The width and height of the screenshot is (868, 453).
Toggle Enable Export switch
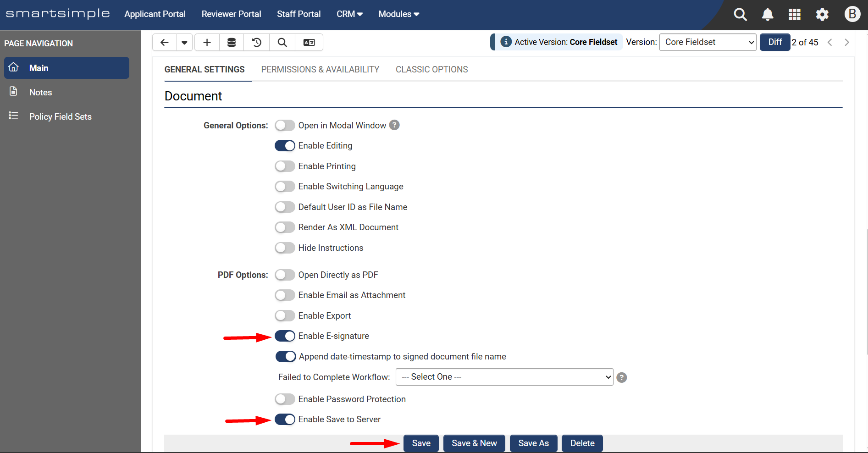pos(285,315)
